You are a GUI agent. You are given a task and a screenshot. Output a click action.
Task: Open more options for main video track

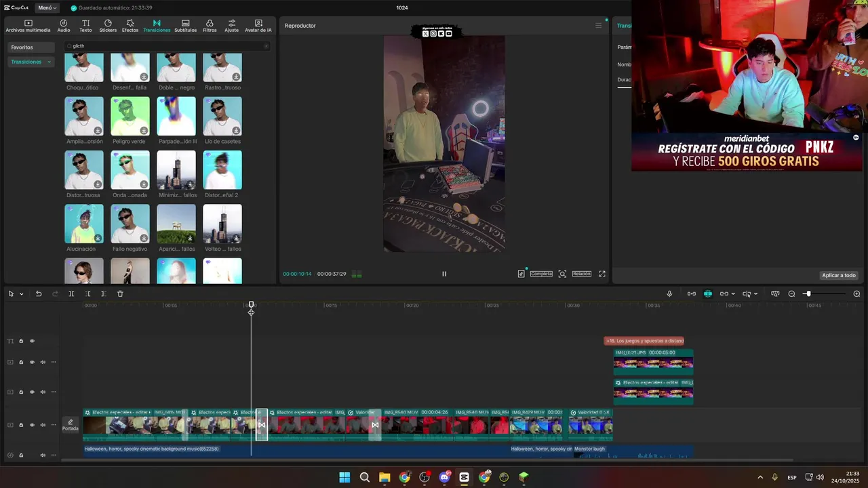(54, 425)
